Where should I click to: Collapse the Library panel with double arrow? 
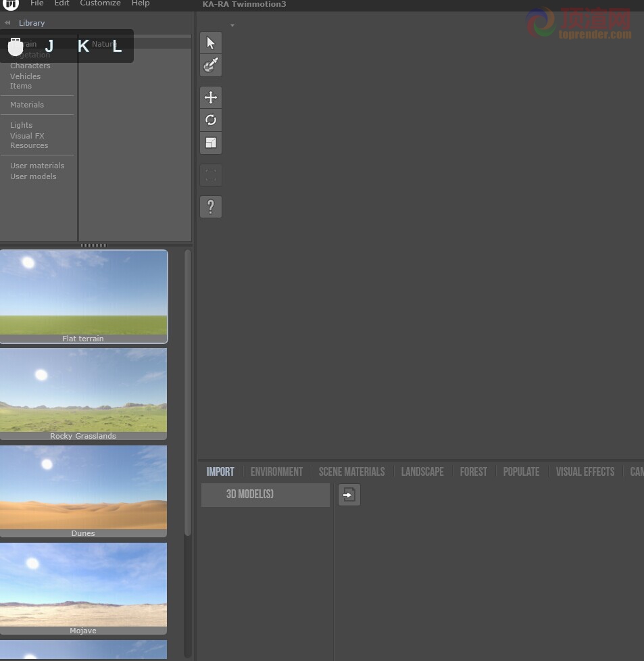tap(7, 23)
